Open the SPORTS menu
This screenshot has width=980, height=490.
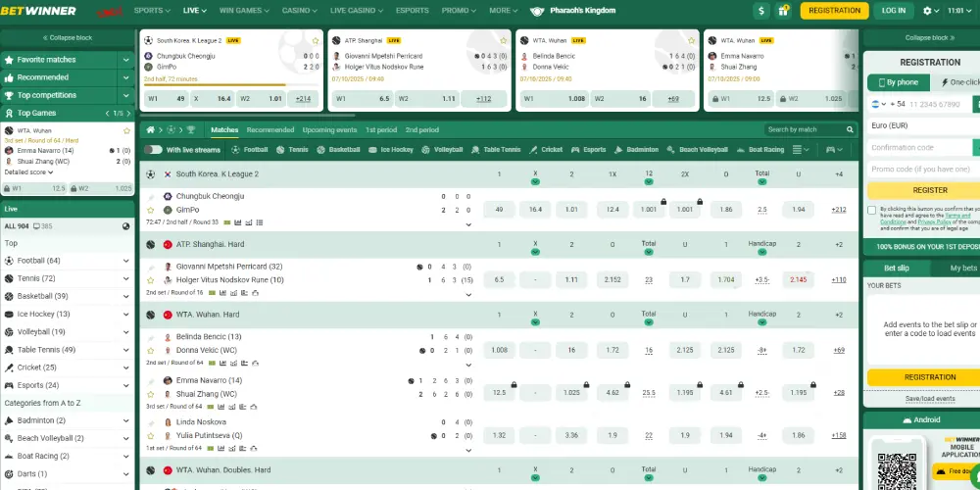[x=153, y=11]
